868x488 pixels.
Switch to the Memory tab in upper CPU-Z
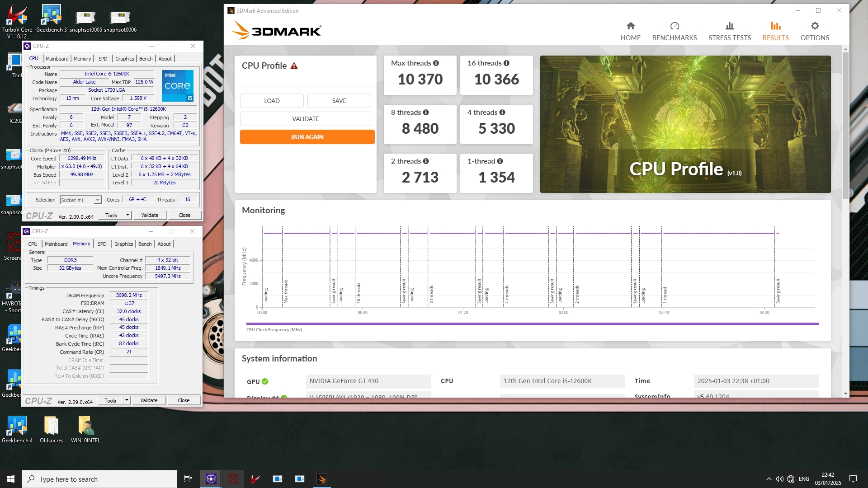click(82, 59)
